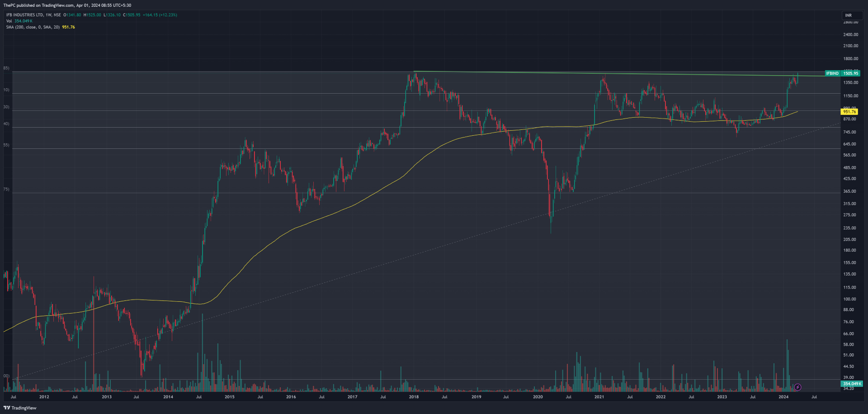Click the 2012 label on the time axis
Screen dimensions: 868x414
44,397
